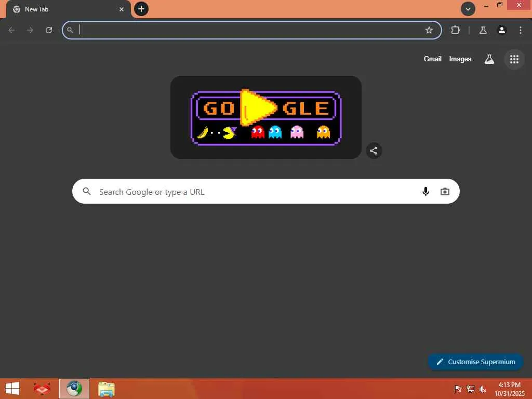Open the Google apps grid
This screenshot has width=532, height=399.
pos(514,59)
